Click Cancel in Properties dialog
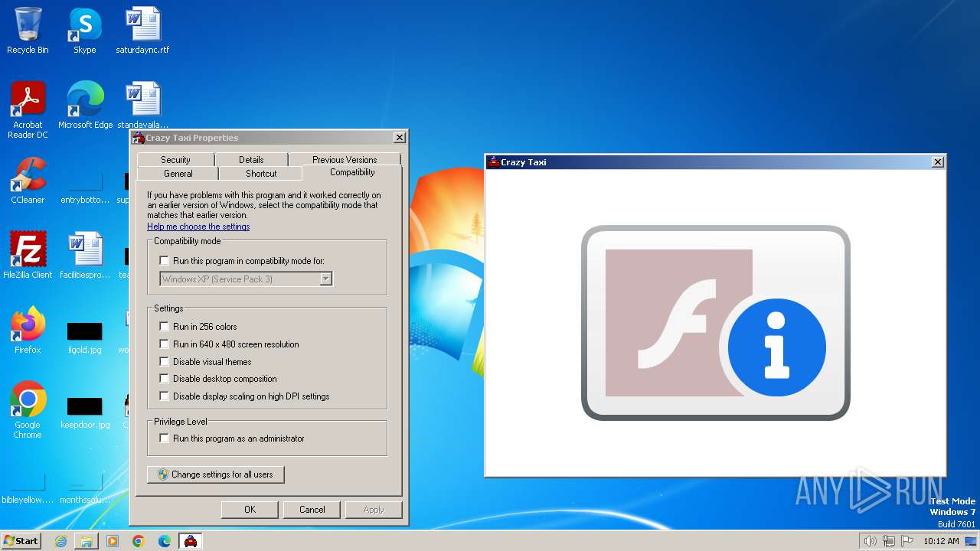This screenshot has height=551, width=980. (x=312, y=510)
